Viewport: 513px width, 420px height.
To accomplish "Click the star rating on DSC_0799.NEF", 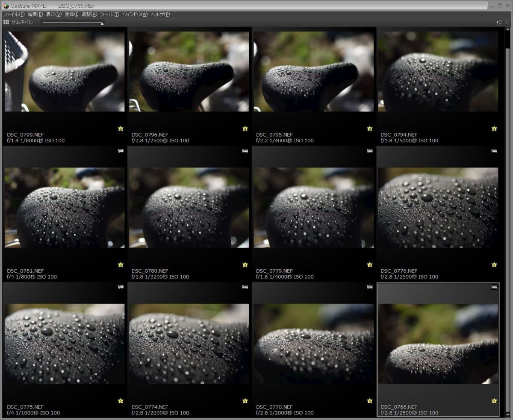I will point(121,129).
